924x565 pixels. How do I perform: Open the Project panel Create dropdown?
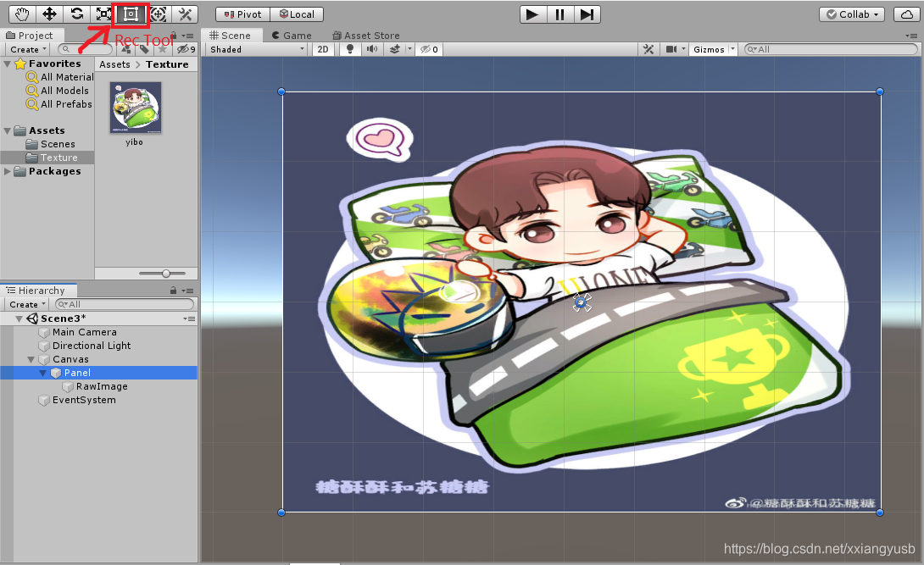click(28, 49)
